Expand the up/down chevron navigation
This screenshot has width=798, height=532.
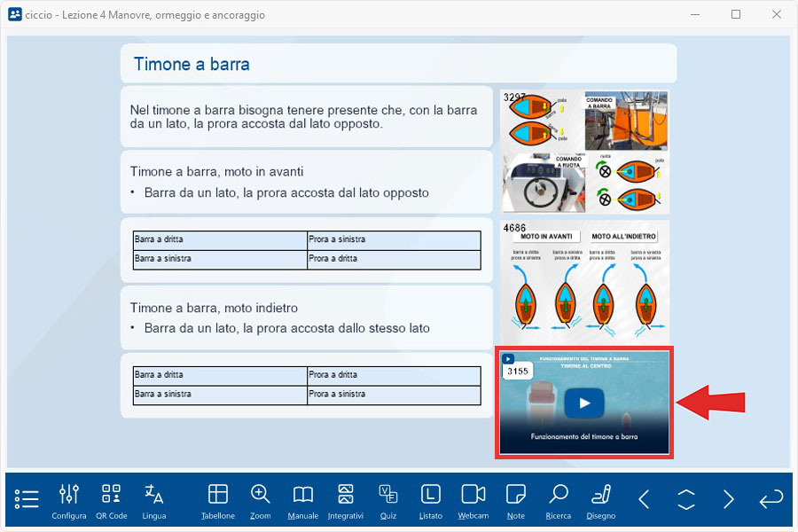coord(686,499)
